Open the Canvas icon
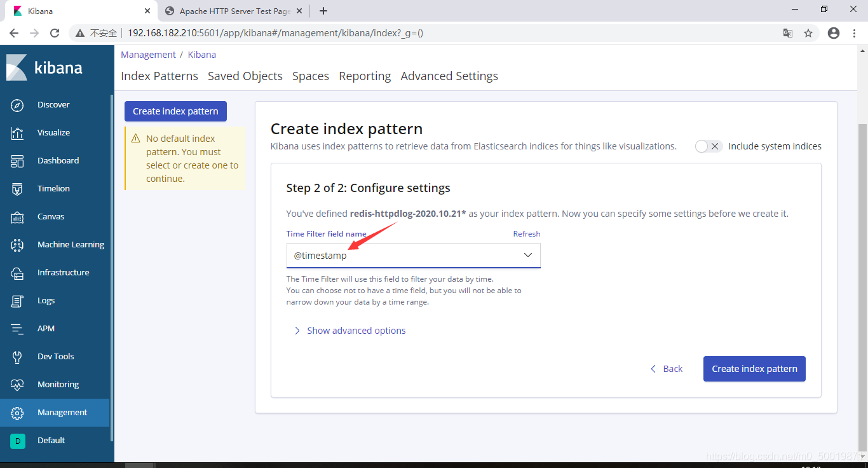The width and height of the screenshot is (868, 468). [x=17, y=217]
